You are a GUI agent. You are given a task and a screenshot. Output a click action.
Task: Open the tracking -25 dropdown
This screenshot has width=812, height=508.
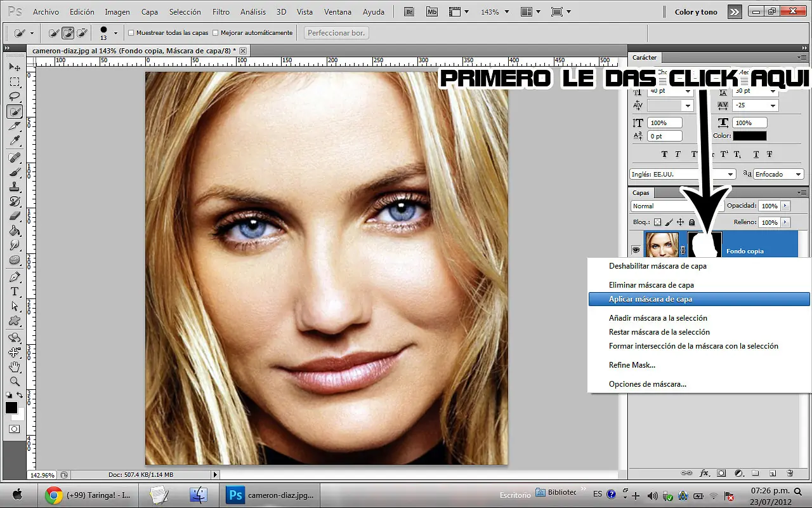pyautogui.click(x=773, y=105)
